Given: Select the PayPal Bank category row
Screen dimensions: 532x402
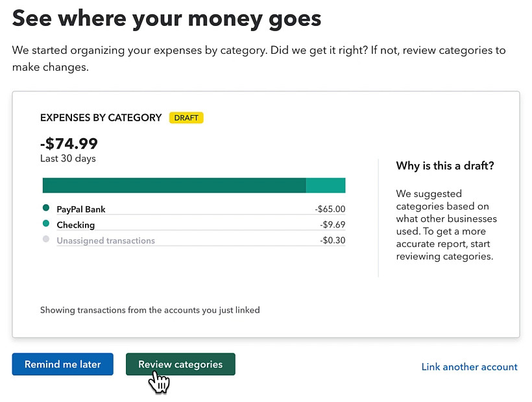Looking at the screenshot, I should tap(194, 209).
